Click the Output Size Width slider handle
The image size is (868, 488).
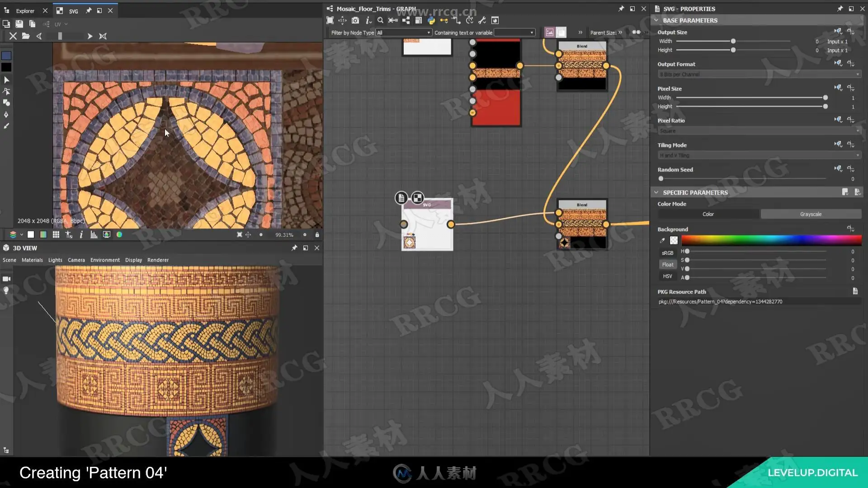pyautogui.click(x=733, y=41)
